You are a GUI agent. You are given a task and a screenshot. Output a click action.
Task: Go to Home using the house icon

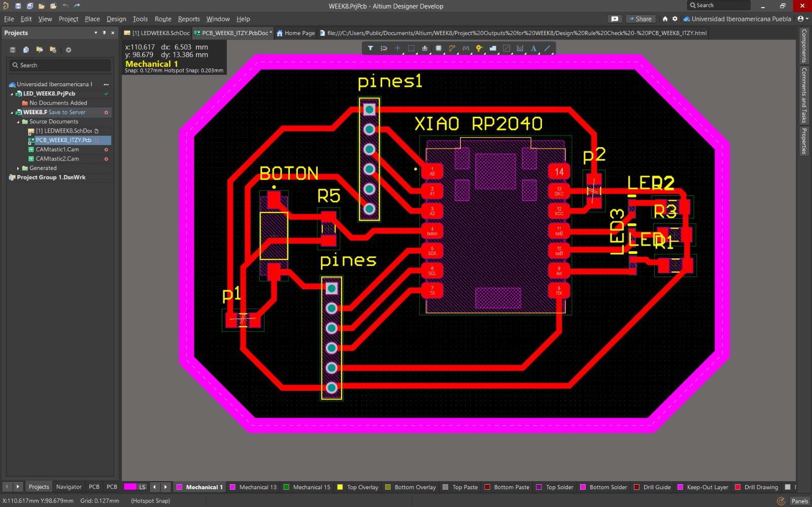[x=665, y=19]
